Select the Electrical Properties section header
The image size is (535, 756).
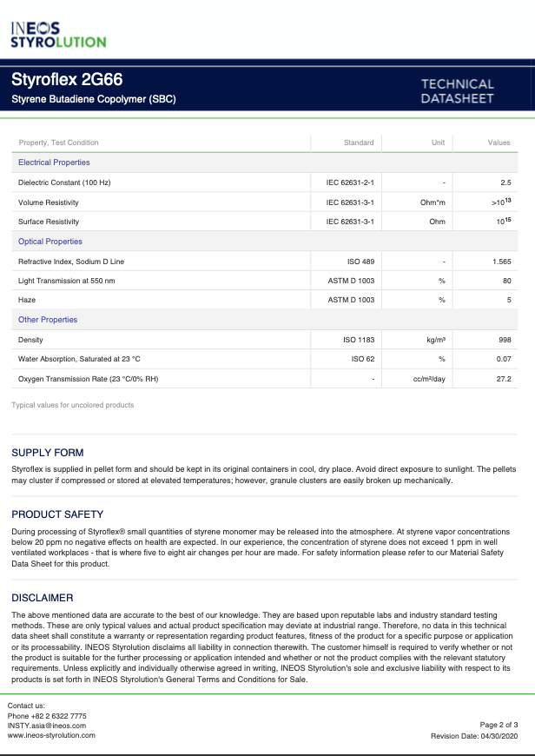coord(54,162)
